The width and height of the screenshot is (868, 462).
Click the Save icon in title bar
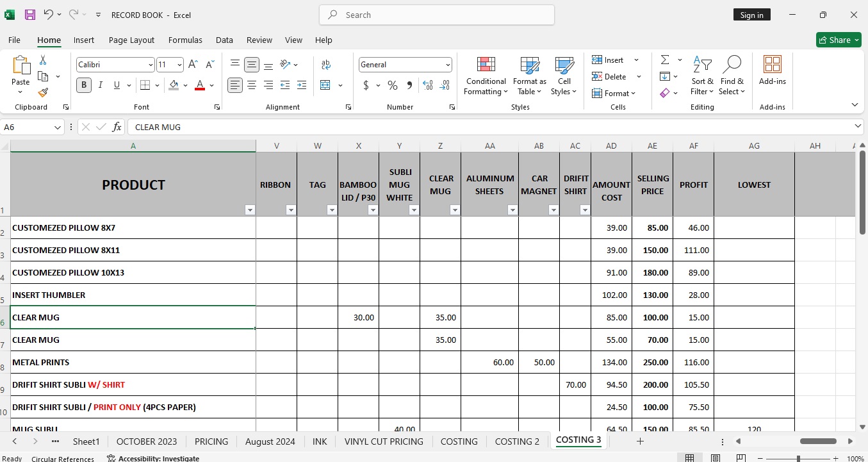(29, 15)
